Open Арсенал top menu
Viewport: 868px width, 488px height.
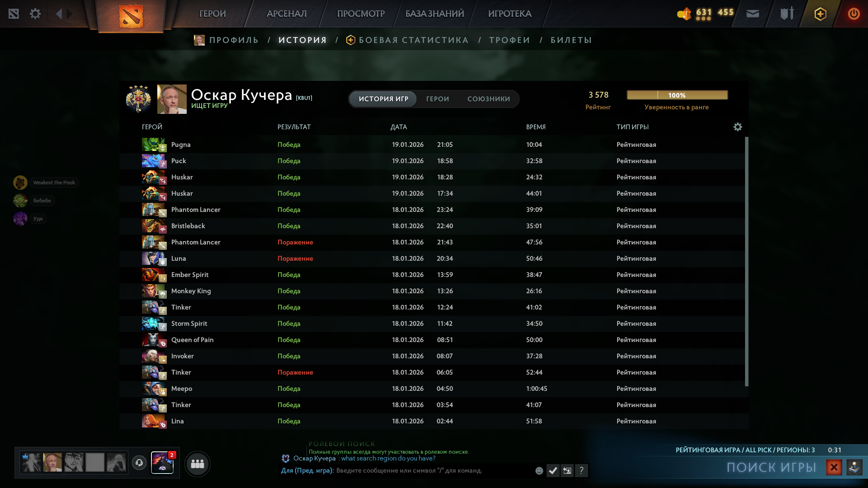(x=287, y=14)
